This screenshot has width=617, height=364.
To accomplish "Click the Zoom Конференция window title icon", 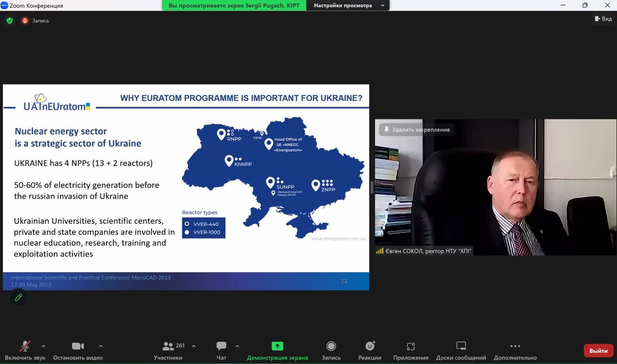I will [x=4, y=5].
